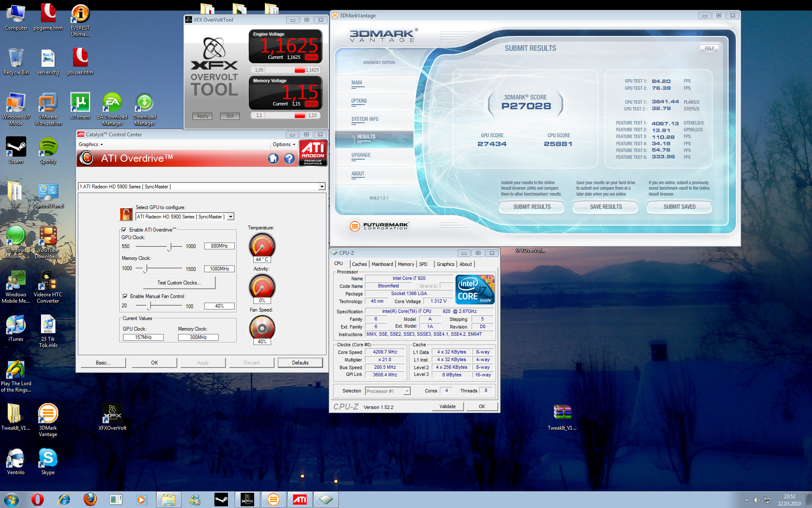Show hidden icons arrow in system tray
The image size is (812, 508).
[x=746, y=500]
